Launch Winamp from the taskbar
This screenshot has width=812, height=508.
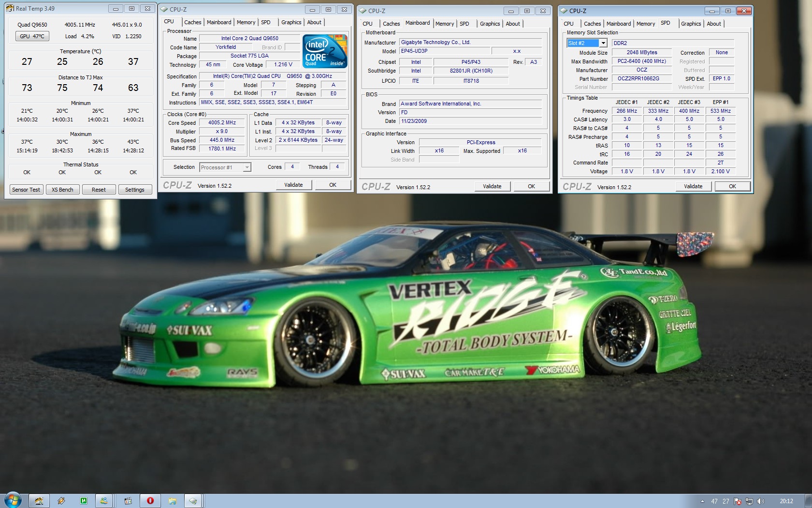coord(61,501)
